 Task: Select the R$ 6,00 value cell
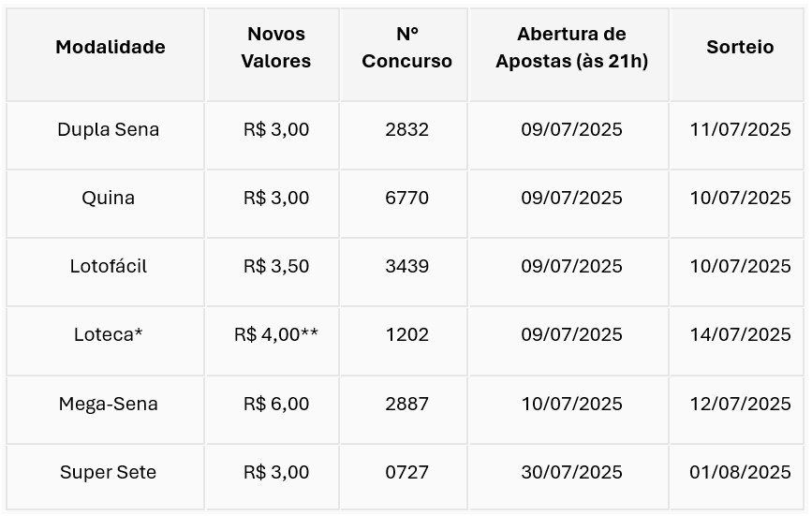tap(276, 404)
